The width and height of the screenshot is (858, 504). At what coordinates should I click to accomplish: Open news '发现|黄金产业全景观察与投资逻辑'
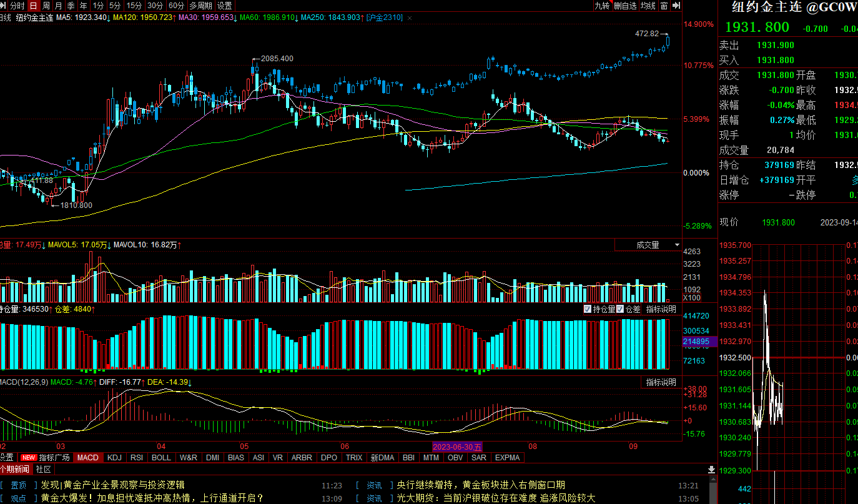click(x=113, y=485)
